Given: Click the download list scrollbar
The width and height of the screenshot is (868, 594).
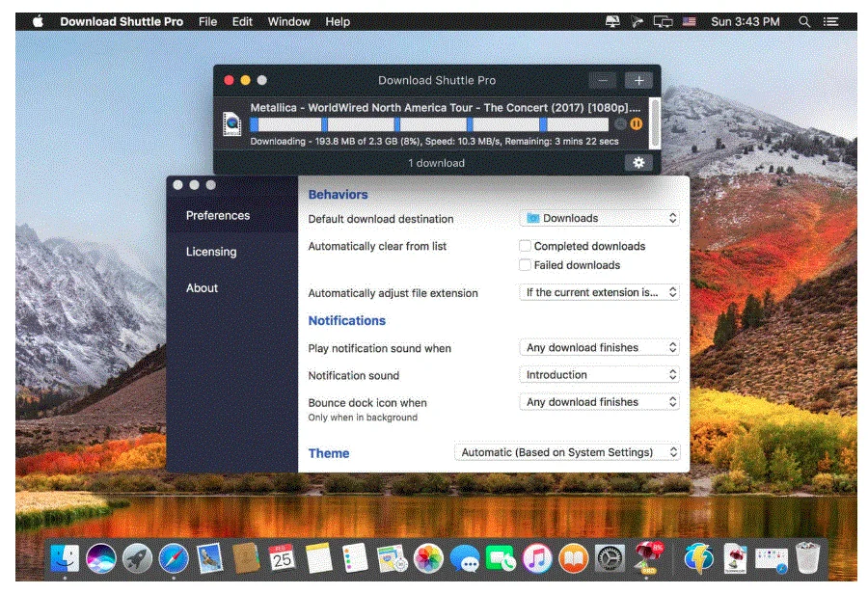Looking at the screenshot, I should (x=654, y=123).
